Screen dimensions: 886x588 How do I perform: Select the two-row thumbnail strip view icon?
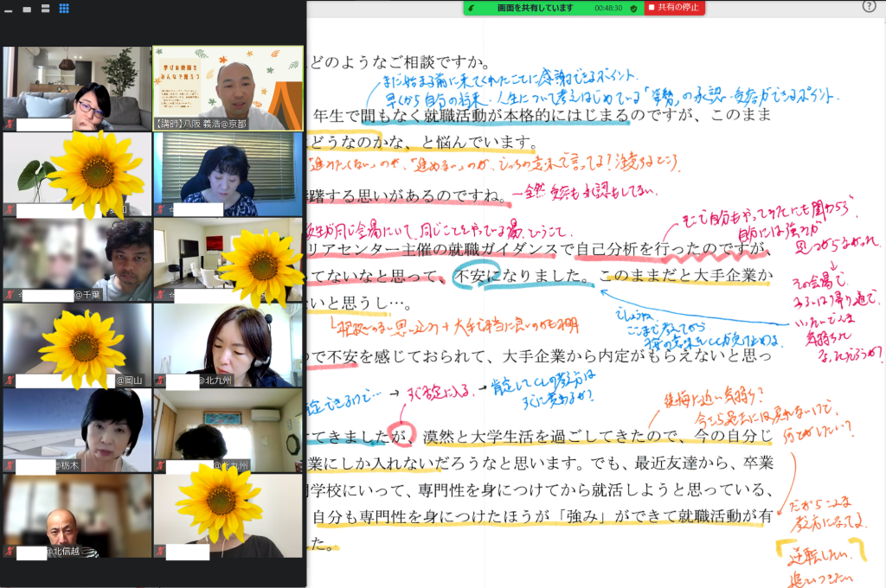pos(45,9)
